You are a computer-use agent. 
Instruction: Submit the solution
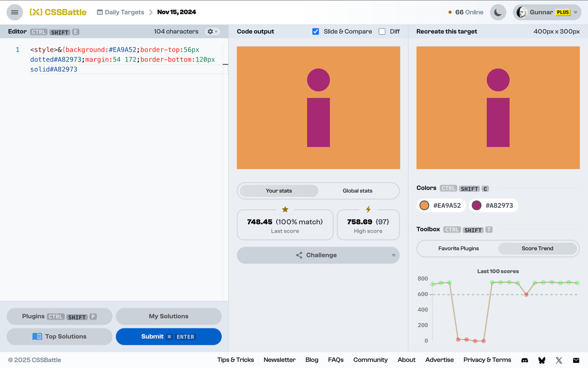pos(169,337)
